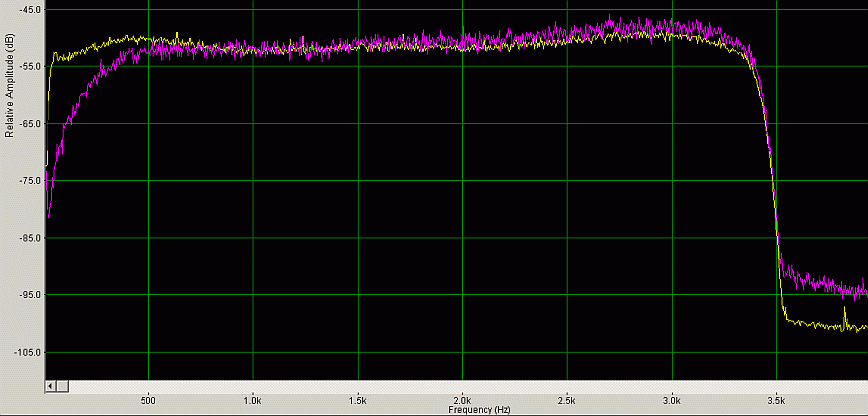Click the 500 frequency axis label
868x416 pixels.
(x=148, y=400)
